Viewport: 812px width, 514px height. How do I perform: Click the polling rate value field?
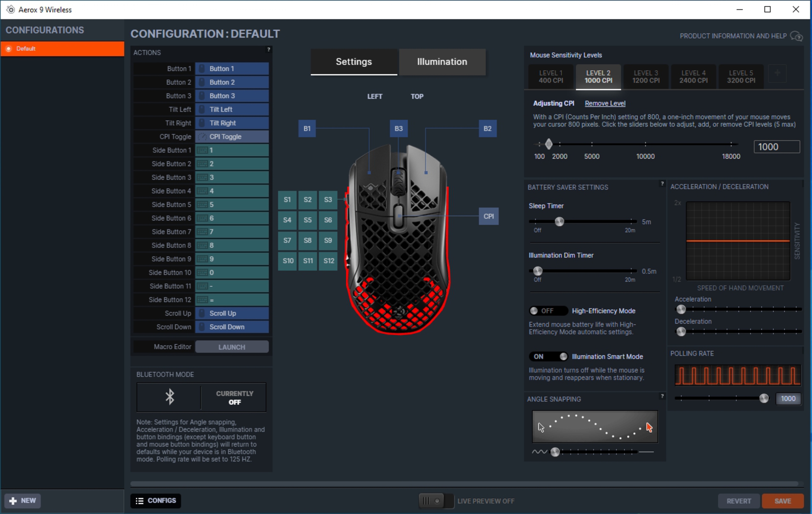pyautogui.click(x=788, y=398)
